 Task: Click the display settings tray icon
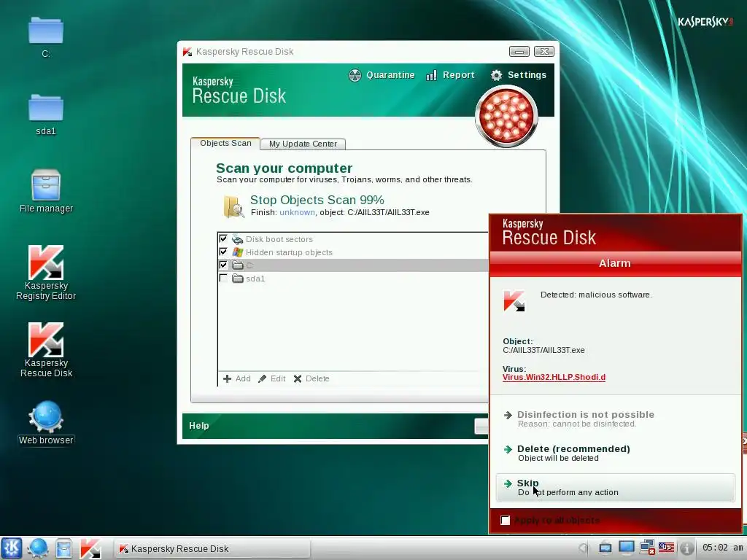tap(626, 548)
